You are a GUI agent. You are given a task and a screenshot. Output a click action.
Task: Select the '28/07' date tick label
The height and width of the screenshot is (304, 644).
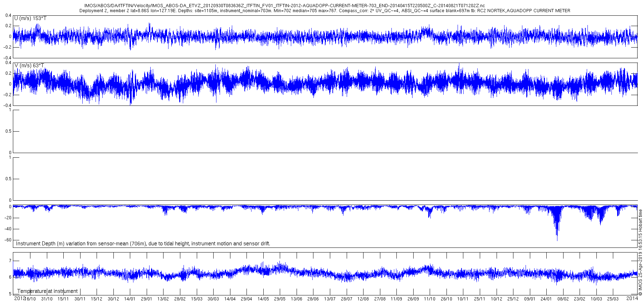[346, 299]
